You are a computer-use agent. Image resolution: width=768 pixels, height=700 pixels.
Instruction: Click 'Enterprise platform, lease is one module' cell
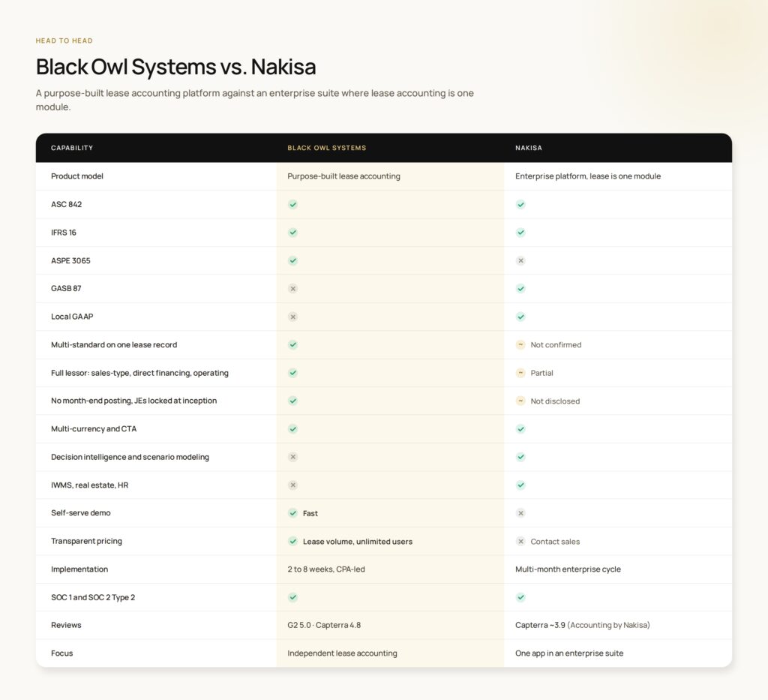click(x=588, y=176)
